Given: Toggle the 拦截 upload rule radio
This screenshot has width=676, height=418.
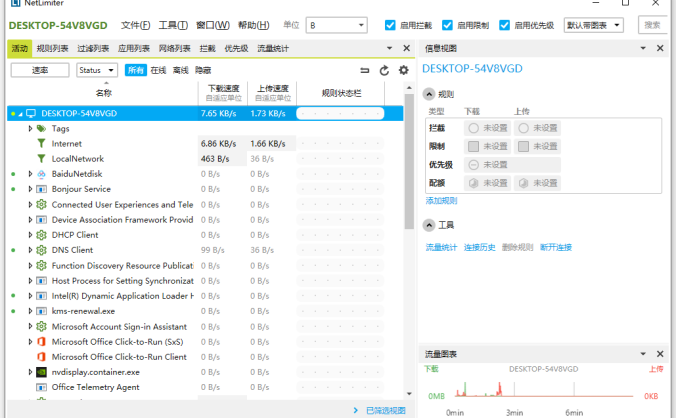Looking at the screenshot, I should (x=538, y=128).
